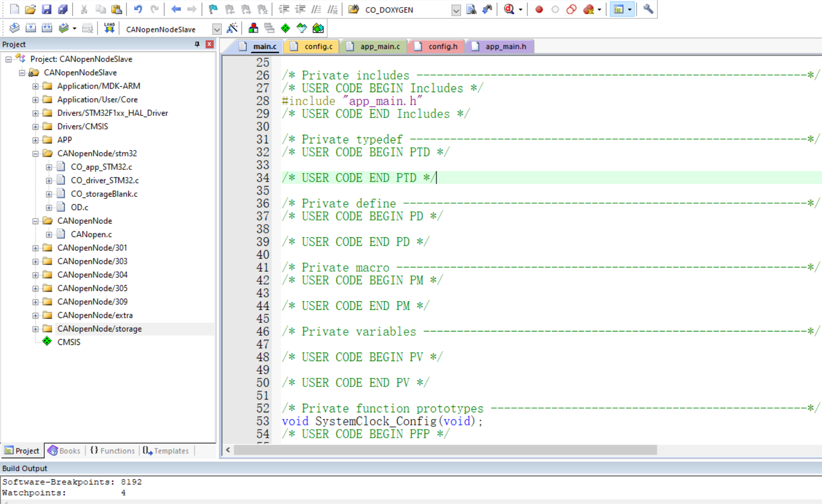The width and height of the screenshot is (822, 504).
Task: Open Options for Target dialog
Action: [x=232, y=28]
